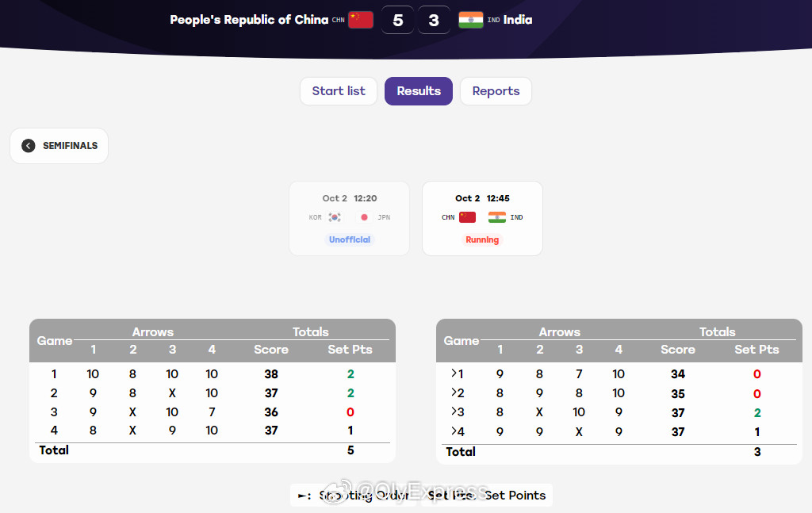
Task: Switch to the Reports tab
Action: click(496, 91)
